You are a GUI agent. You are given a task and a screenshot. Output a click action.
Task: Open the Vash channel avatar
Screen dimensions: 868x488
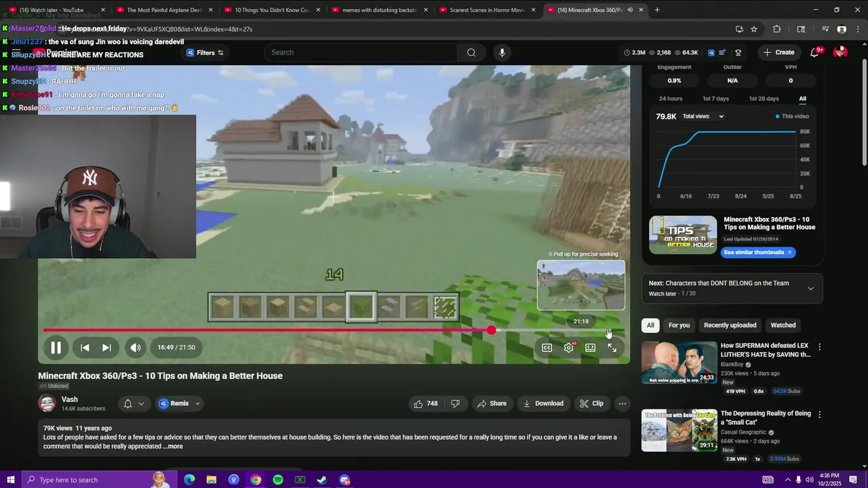47,403
